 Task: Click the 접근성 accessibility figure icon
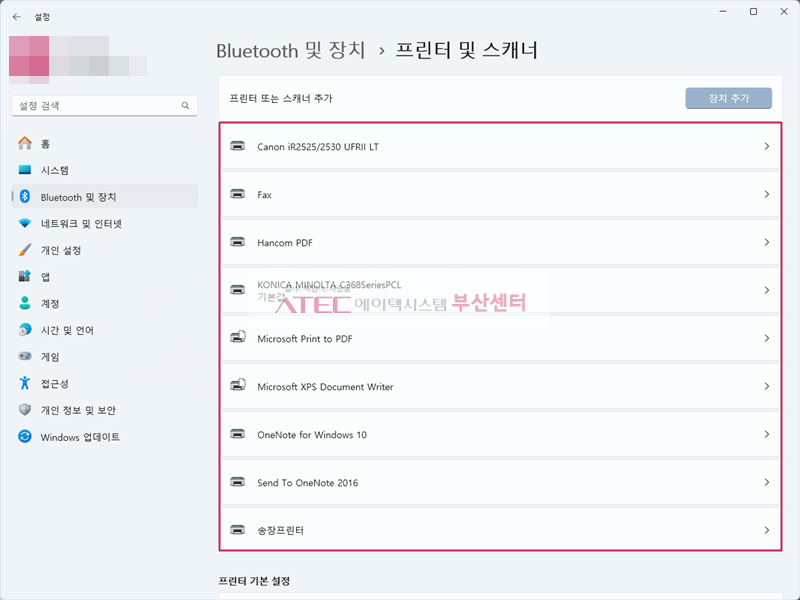point(24,383)
